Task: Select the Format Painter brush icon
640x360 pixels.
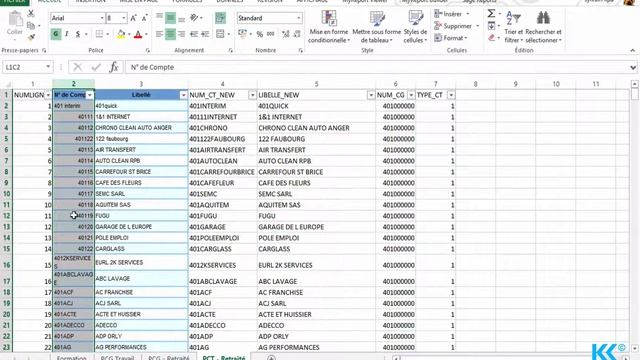Action: point(31,38)
